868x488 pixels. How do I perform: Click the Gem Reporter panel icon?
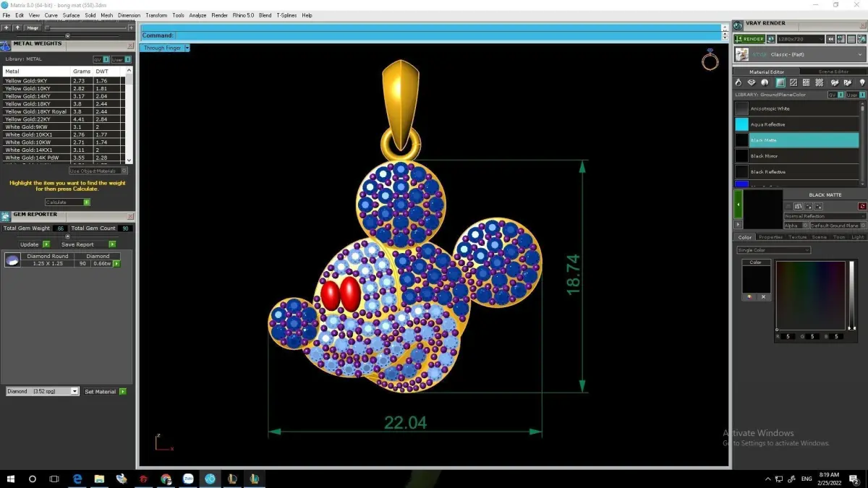(5, 216)
